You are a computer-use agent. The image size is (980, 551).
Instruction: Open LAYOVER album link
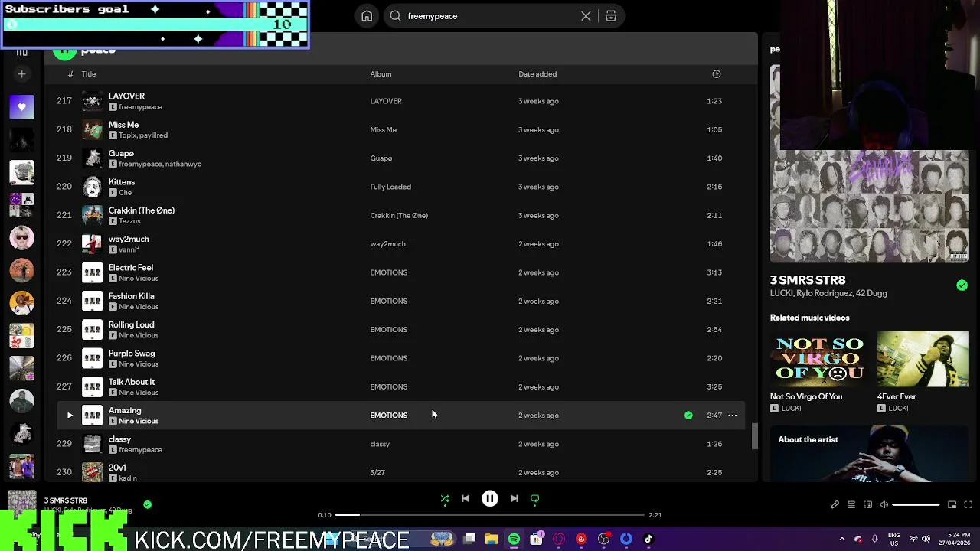pyautogui.click(x=386, y=101)
